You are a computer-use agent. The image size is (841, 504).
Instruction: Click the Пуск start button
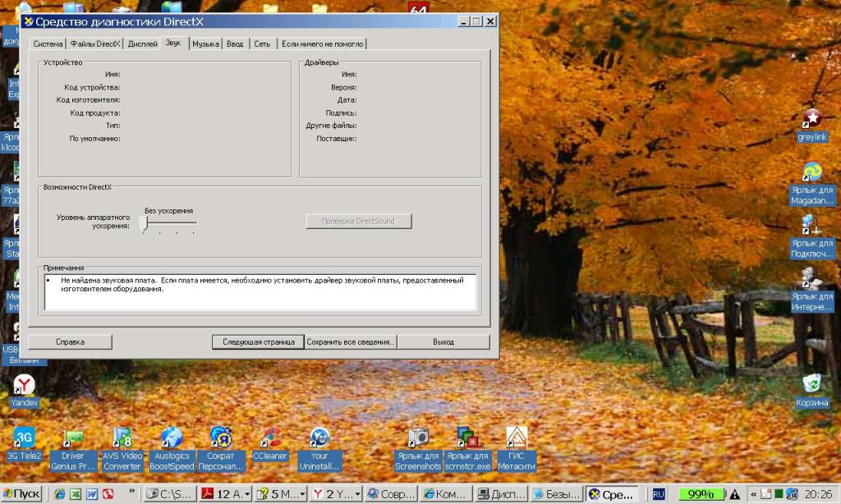(x=22, y=494)
